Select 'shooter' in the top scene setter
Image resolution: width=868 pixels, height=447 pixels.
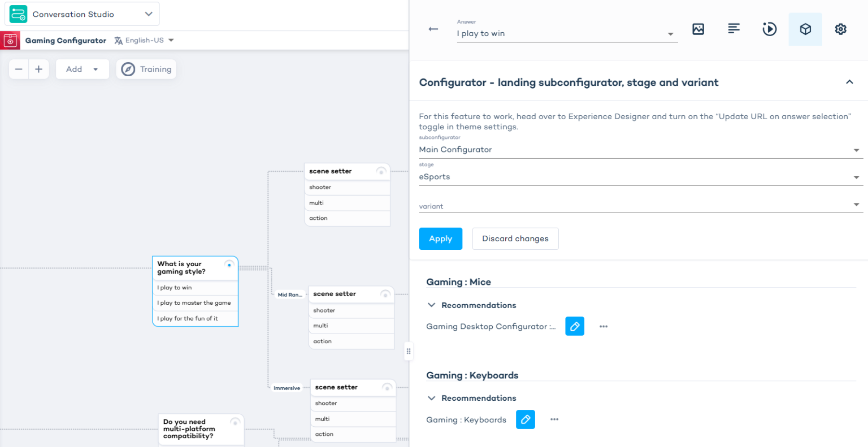pos(347,187)
